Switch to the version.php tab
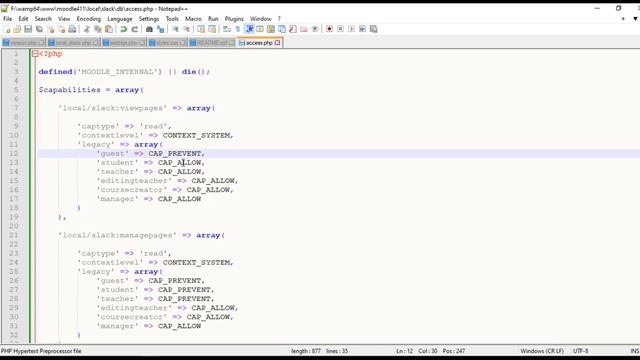 pyautogui.click(x=24, y=43)
